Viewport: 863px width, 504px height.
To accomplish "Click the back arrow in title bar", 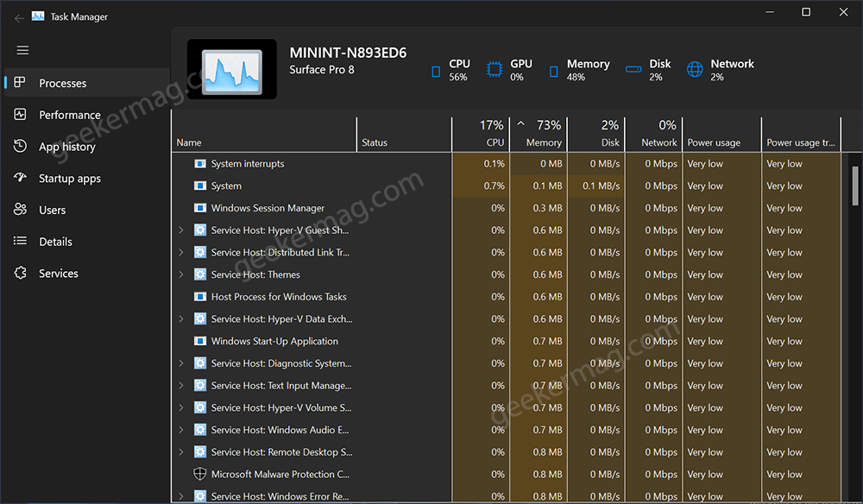I will point(19,18).
